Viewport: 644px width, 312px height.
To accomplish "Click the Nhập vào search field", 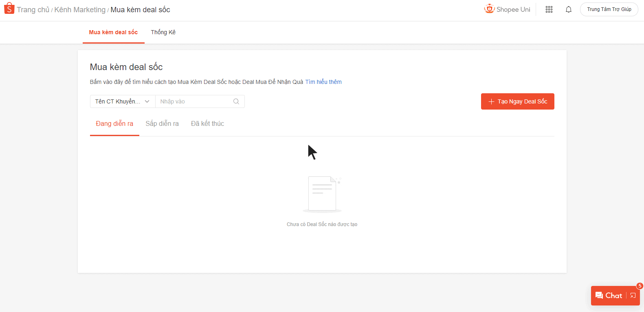I will 193,101.
